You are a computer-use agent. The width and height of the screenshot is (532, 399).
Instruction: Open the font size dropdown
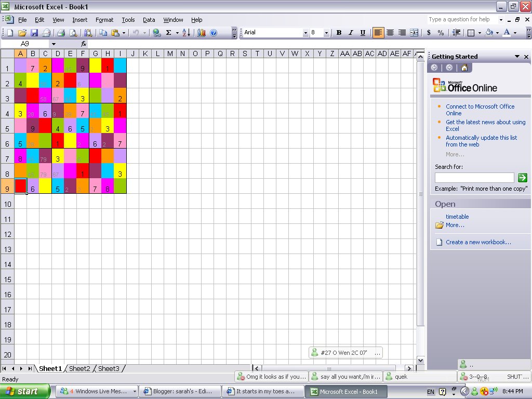(x=326, y=33)
